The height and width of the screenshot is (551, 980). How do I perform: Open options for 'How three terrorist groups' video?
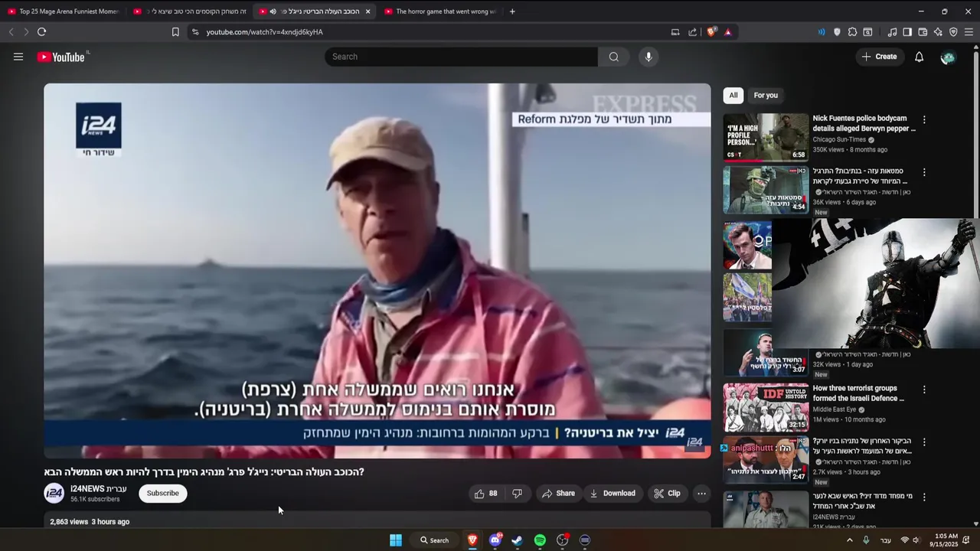click(x=924, y=390)
